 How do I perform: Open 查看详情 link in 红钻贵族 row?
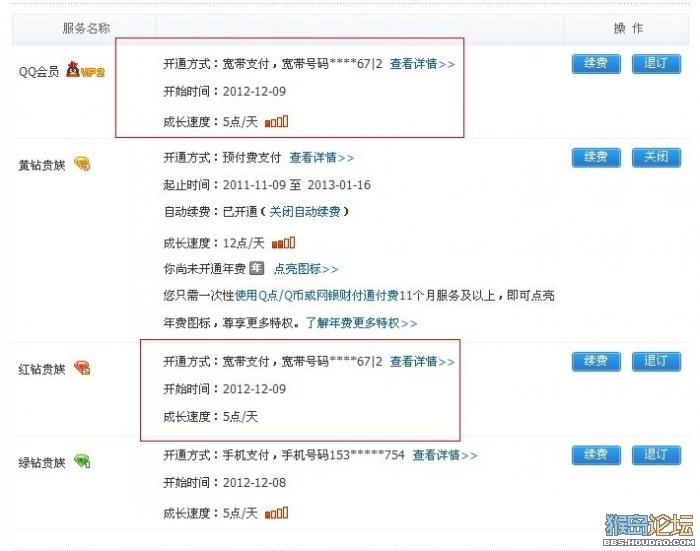[422, 361]
